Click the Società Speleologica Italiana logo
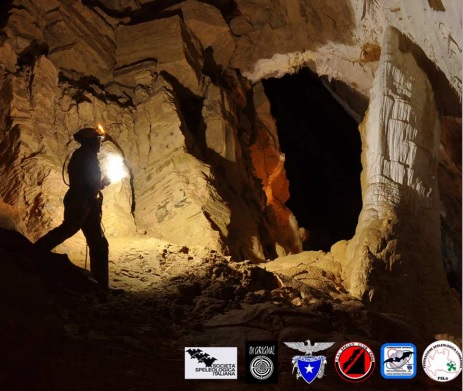The width and height of the screenshot is (463, 391). (x=211, y=363)
